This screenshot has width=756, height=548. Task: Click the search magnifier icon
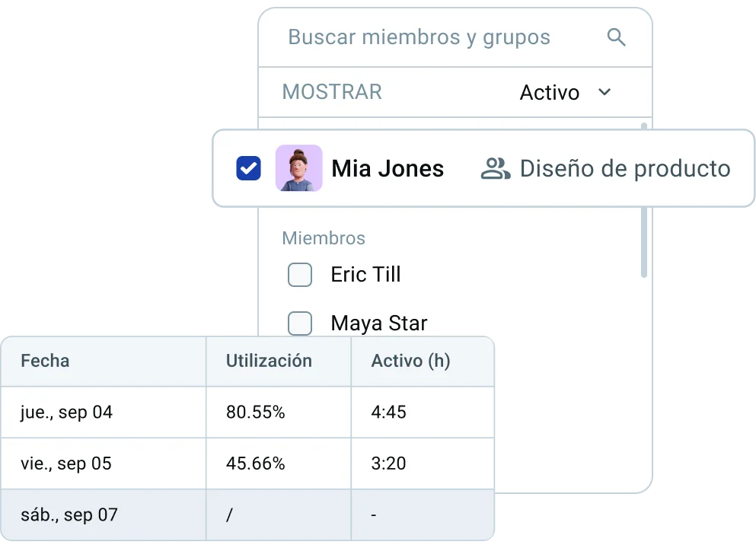(616, 37)
